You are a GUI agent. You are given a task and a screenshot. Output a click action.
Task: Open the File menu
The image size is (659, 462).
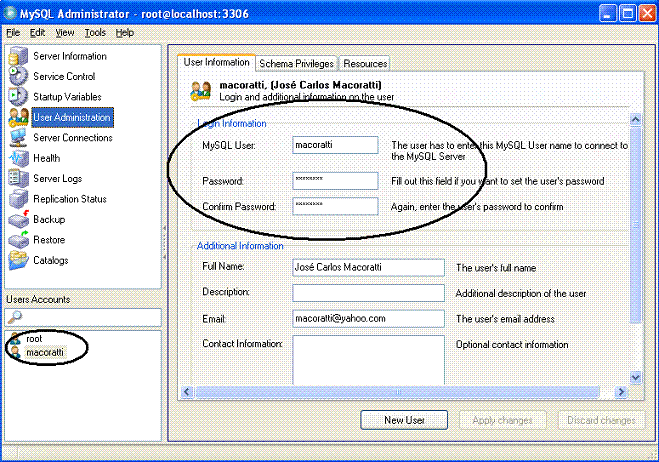tap(13, 32)
